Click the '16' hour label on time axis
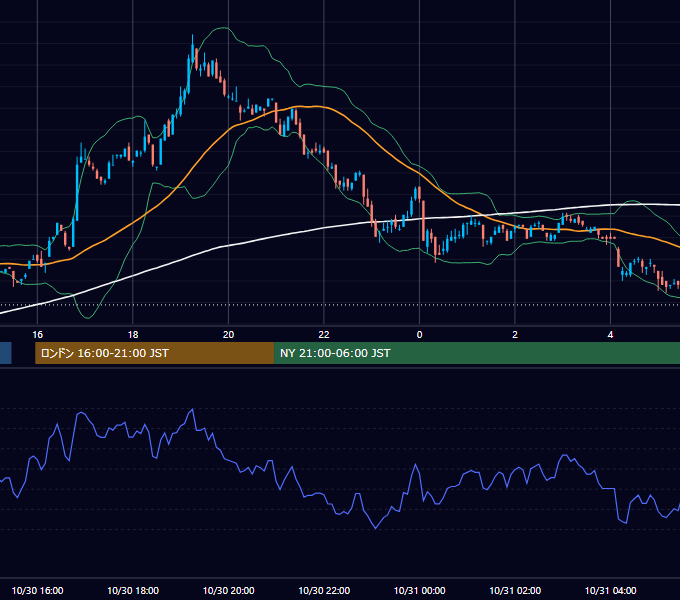680x600 pixels. click(38, 335)
